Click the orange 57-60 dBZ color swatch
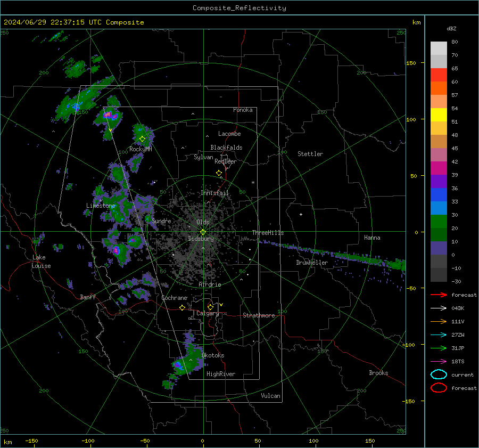The width and height of the screenshot is (479, 448). (x=439, y=88)
